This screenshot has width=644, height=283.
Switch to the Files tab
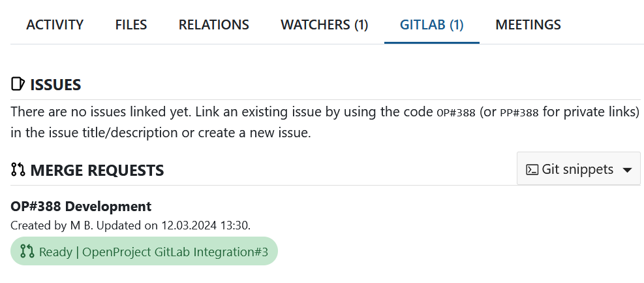[x=131, y=25]
